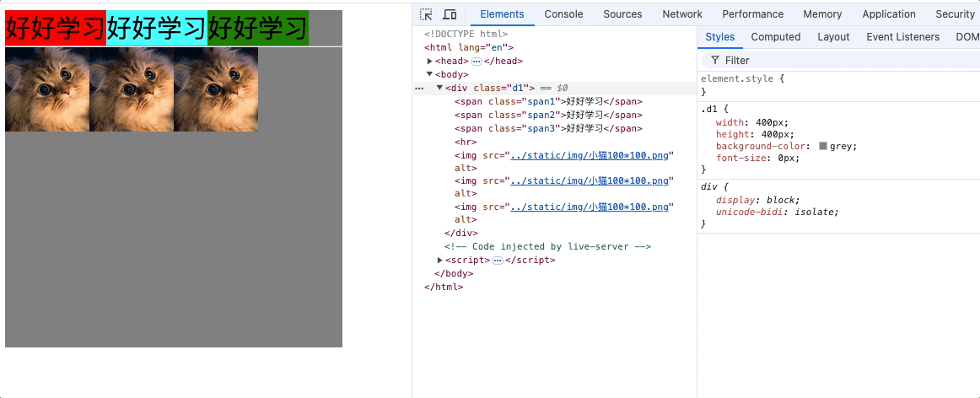Open the actions dots beside div d1
Image resolution: width=980 pixels, height=398 pixels.
pyautogui.click(x=419, y=89)
